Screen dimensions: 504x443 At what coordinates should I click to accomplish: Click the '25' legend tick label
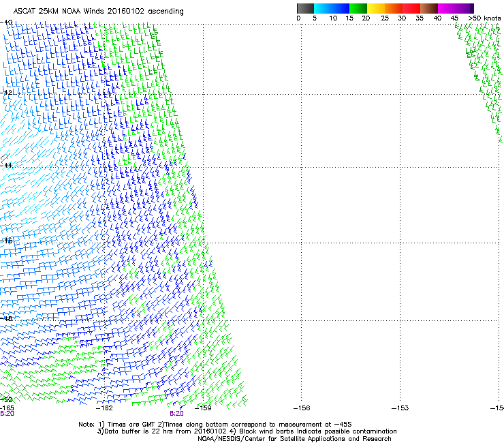pyautogui.click(x=385, y=18)
